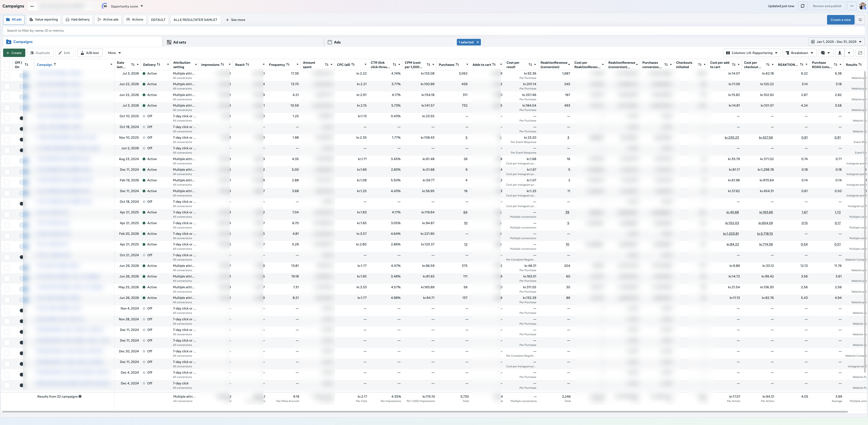Viewport: 868px width, 425px height.
Task: Sort by Date last edited arrows
Action: click(133, 65)
